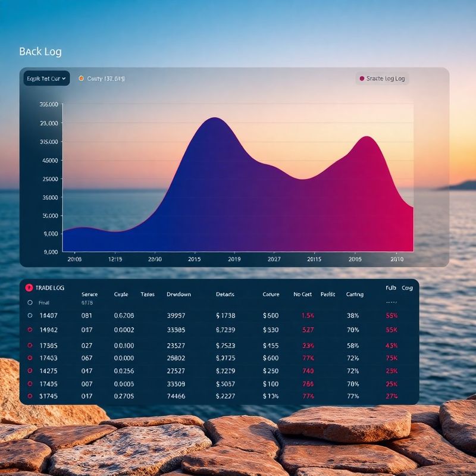Click the Back Log title
476x476 pixels.
pos(40,52)
